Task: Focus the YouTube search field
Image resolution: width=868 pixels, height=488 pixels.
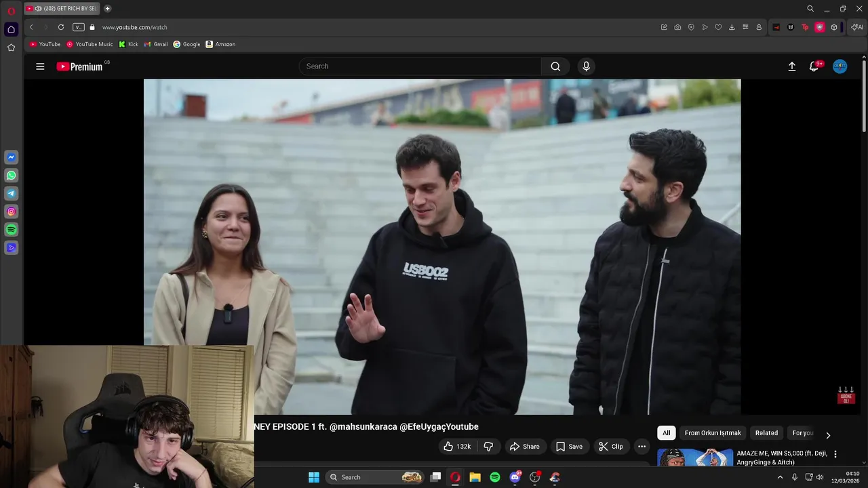Action: [x=420, y=66]
